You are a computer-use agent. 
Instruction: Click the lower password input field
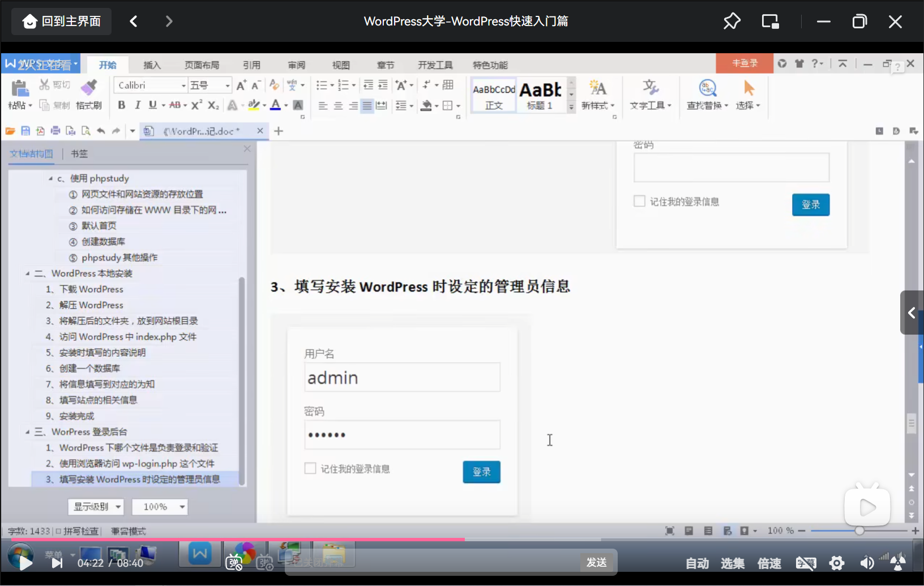pos(402,435)
